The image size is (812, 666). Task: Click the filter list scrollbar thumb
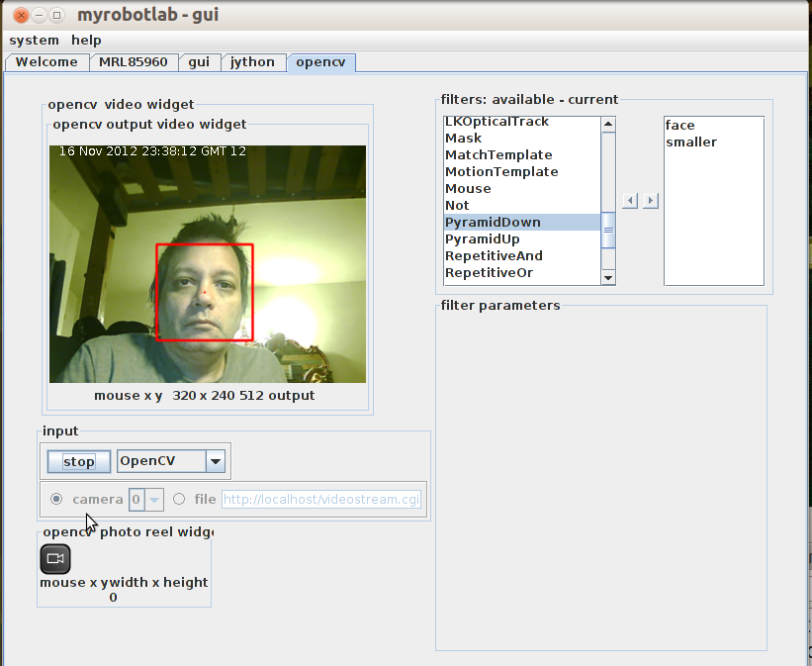coord(608,231)
